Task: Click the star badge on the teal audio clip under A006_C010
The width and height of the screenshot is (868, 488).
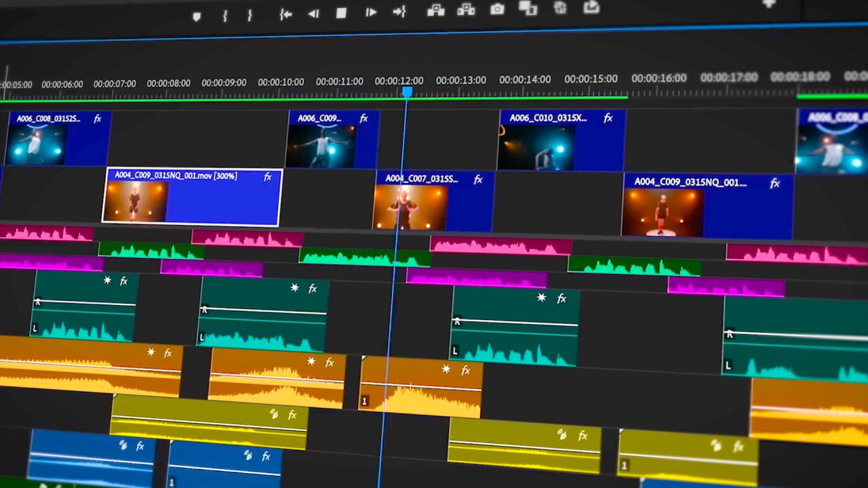Action: point(541,298)
